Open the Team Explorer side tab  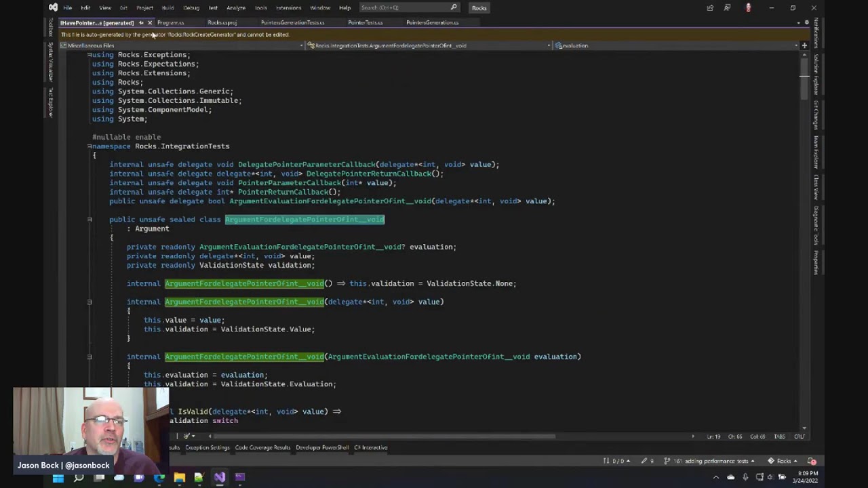(816, 152)
